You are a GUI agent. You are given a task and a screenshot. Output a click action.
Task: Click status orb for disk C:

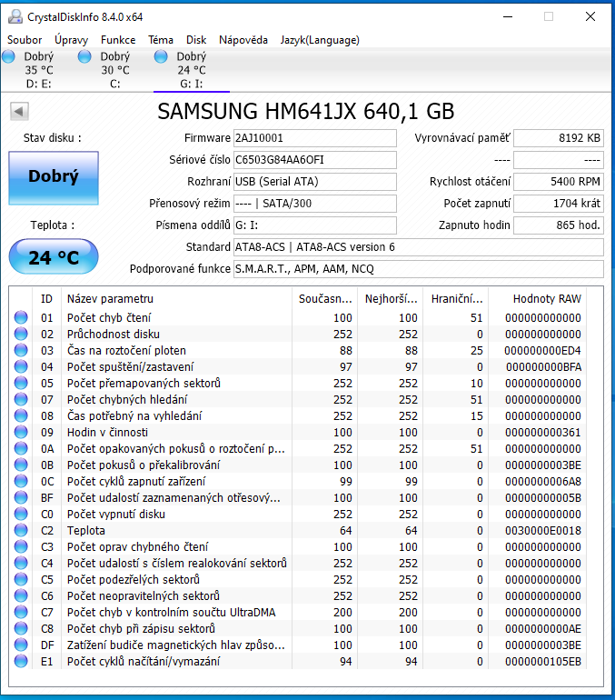point(84,56)
